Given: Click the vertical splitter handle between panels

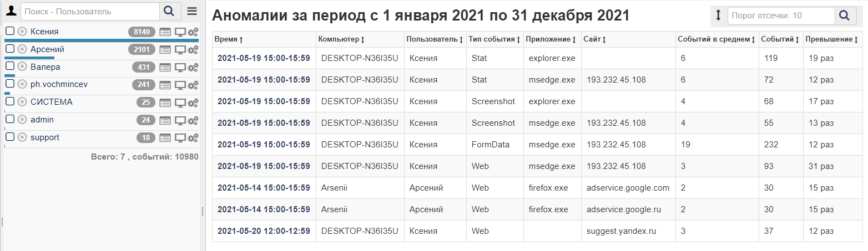Looking at the screenshot, I should tap(203, 211).
